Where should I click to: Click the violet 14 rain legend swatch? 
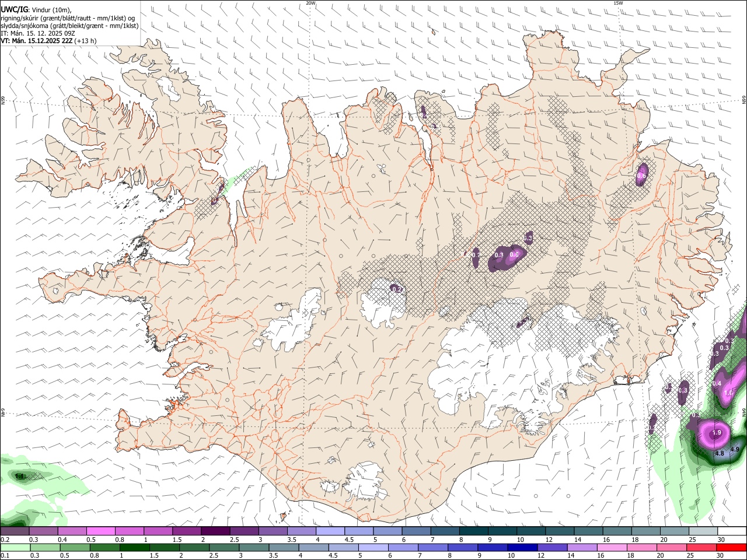click(582, 547)
